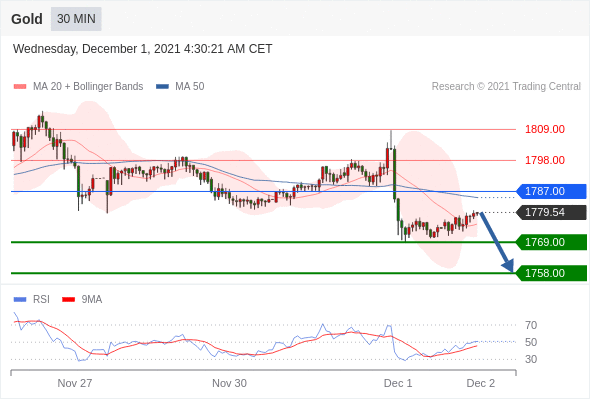Viewport: 590px width, 400px height.
Task: Click the MA 50 legend label
Action: click(x=190, y=87)
